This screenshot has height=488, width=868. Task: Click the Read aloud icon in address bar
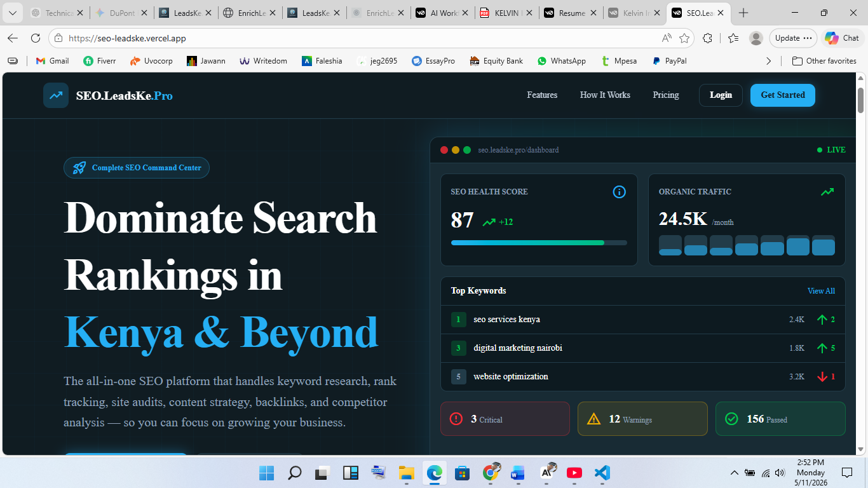667,38
